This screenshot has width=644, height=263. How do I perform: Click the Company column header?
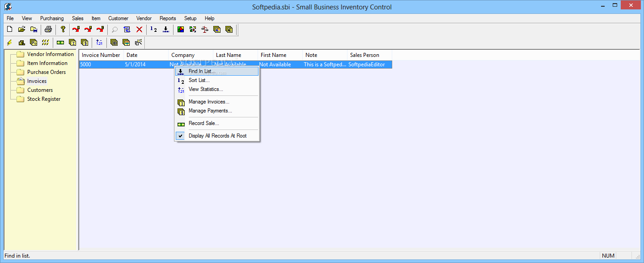tap(191, 55)
